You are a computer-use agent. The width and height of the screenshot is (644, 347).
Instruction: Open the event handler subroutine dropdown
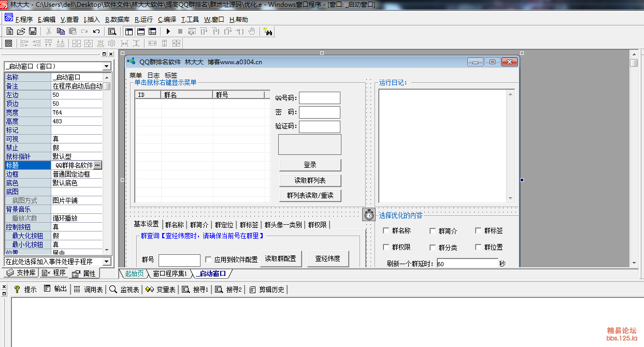coord(107,262)
